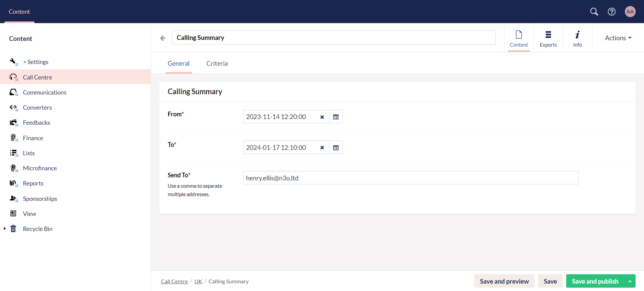Open calendar picker for From date
Screen dimensions: 644x291
click(x=336, y=117)
